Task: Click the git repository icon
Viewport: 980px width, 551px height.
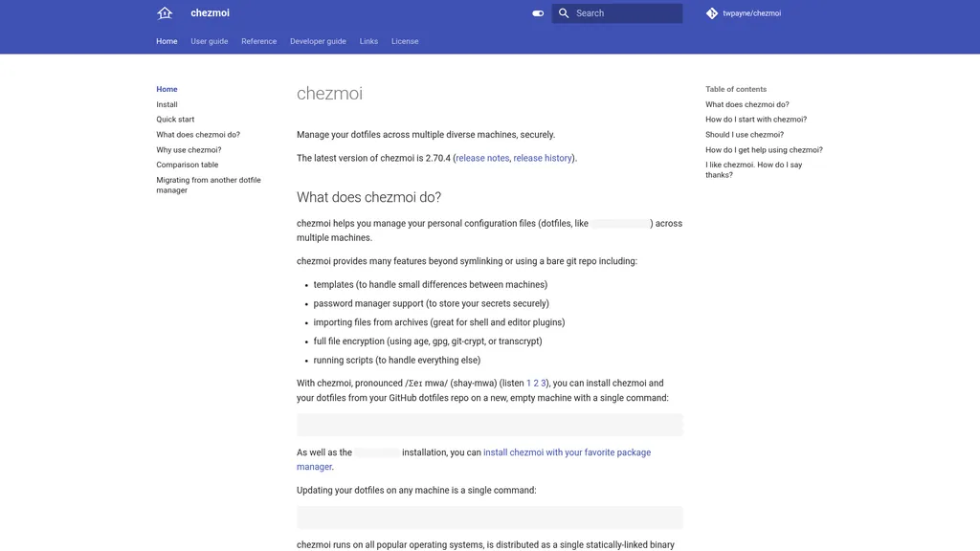Action: [x=712, y=13]
